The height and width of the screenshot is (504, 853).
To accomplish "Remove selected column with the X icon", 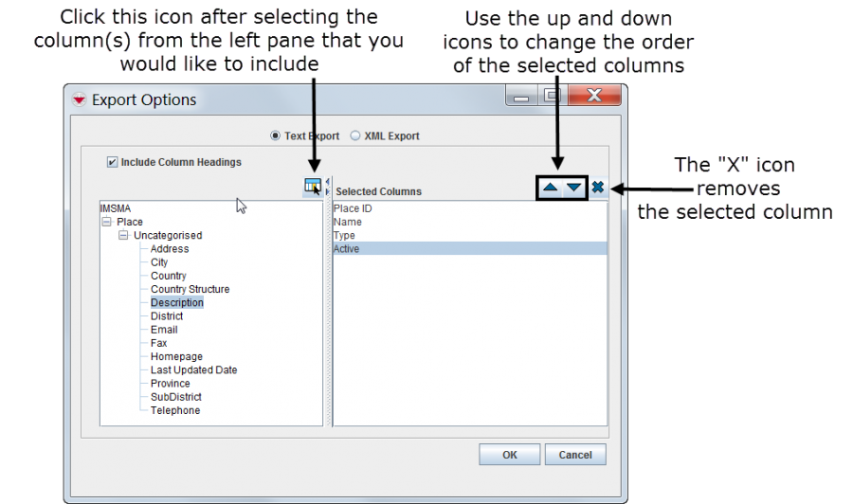I will click(598, 188).
